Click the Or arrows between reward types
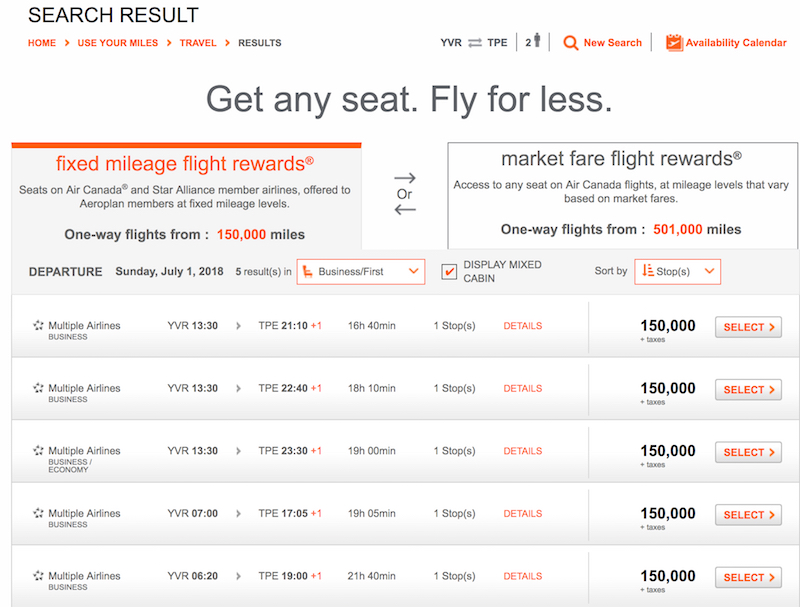 [405, 194]
